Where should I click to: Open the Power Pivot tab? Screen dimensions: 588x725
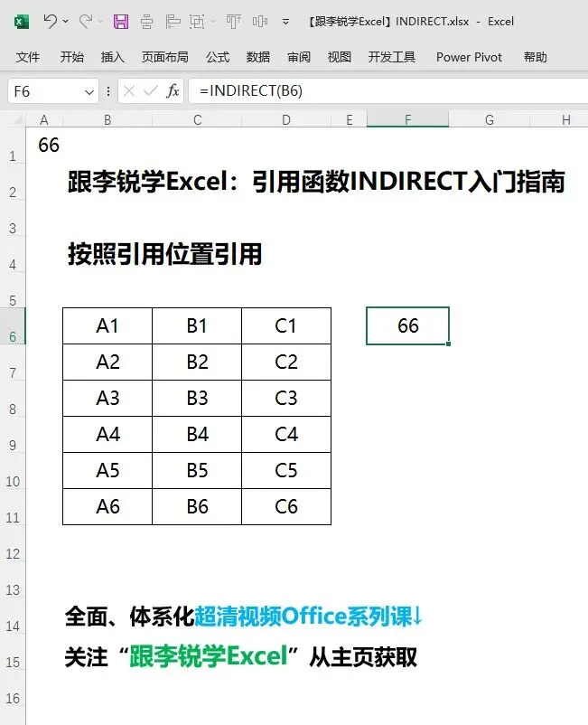click(469, 57)
